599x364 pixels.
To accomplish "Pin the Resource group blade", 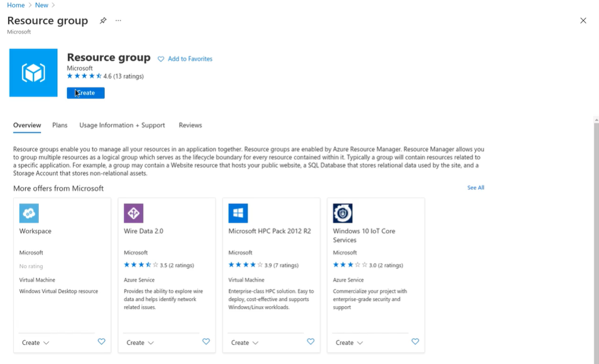I will coord(103,21).
